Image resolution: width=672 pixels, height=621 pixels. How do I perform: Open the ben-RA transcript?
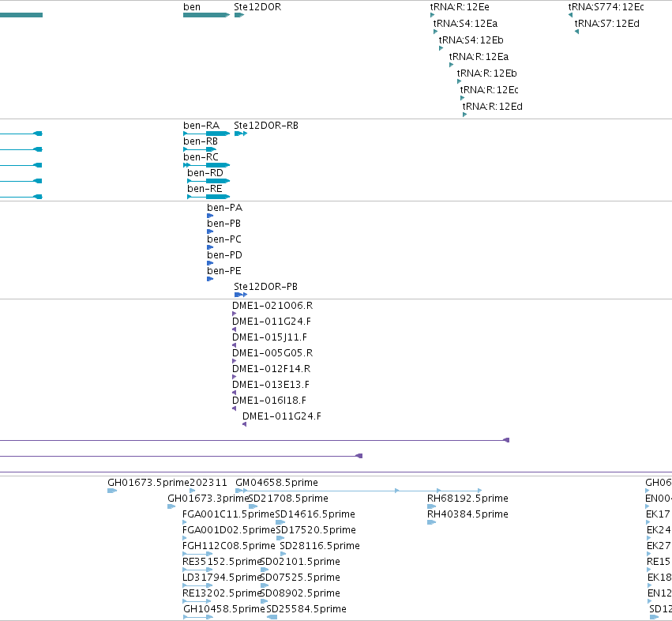(x=201, y=126)
